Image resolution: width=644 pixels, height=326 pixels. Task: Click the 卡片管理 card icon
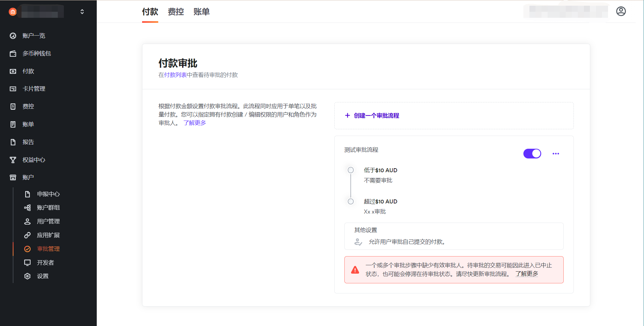[x=13, y=89]
